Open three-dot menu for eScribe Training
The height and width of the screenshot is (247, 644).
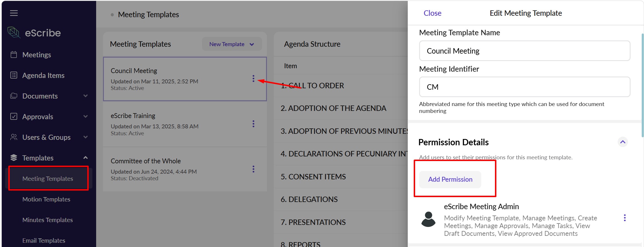click(x=253, y=124)
